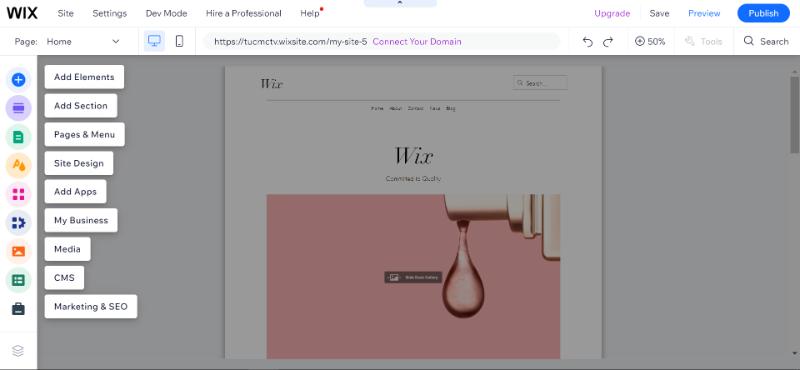
Task: Click the Pages & Menu label
Action: [x=85, y=135]
